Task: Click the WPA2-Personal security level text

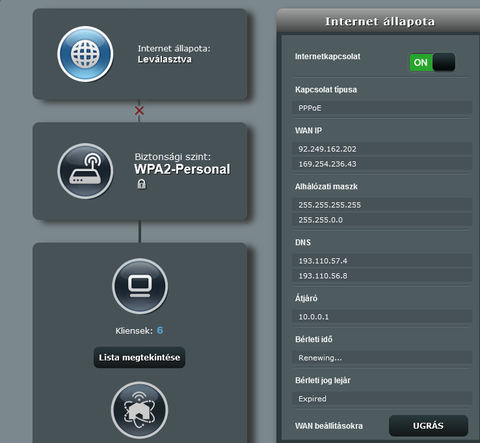Action: click(x=182, y=169)
